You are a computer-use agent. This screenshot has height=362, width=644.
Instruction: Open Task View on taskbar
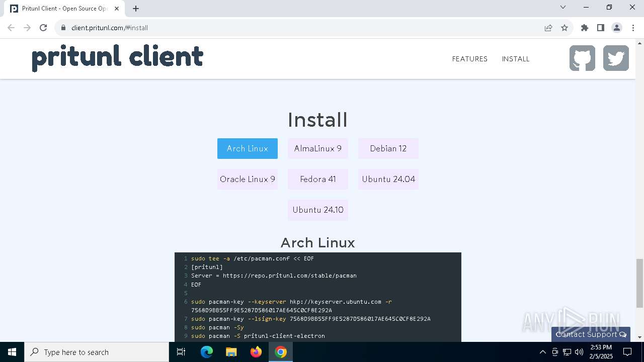pyautogui.click(x=181, y=352)
